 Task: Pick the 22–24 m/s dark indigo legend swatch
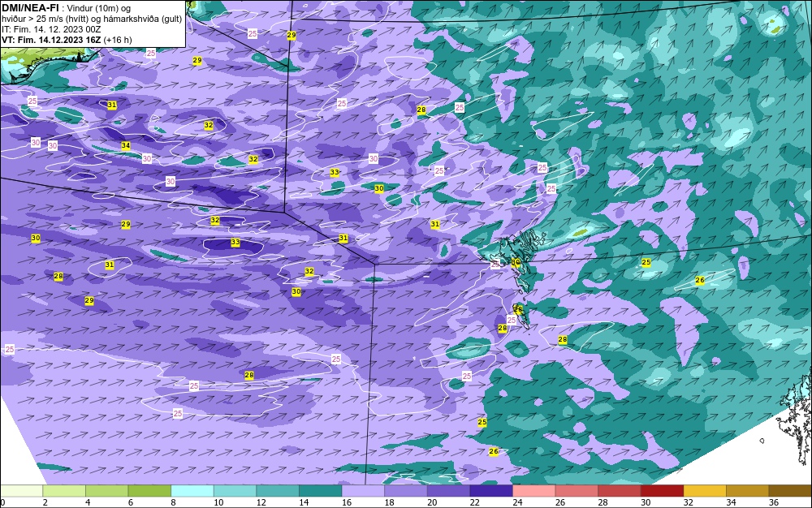tap(491, 491)
